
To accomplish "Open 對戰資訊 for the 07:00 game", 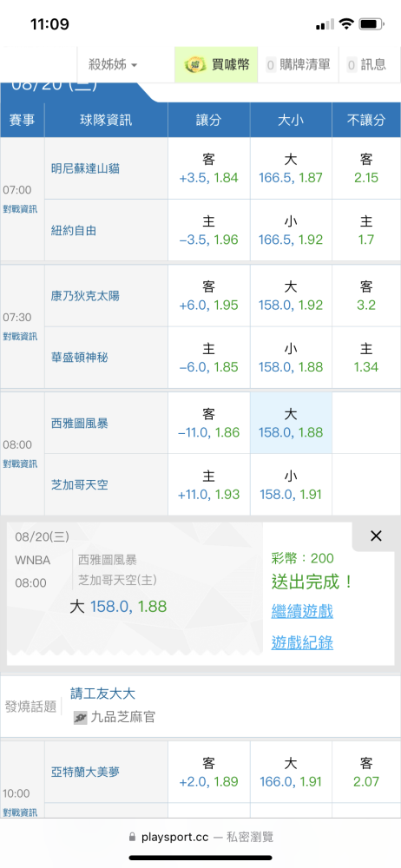I will click(x=21, y=209).
